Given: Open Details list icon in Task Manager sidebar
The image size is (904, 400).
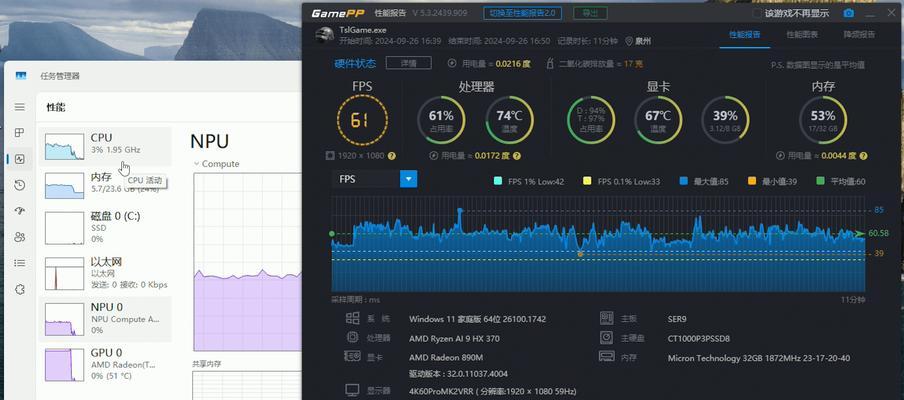Looking at the screenshot, I should click(x=20, y=263).
